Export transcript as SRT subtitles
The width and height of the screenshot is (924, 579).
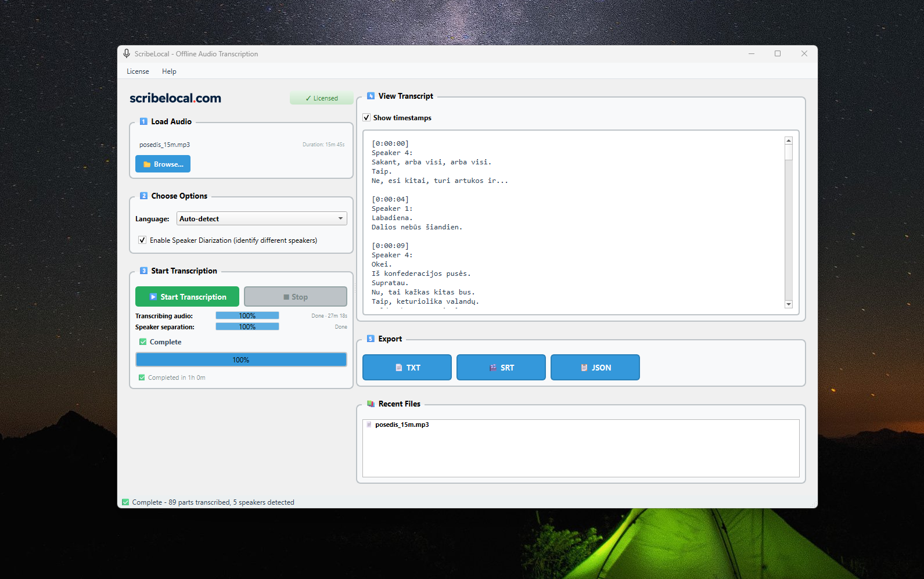pos(501,367)
